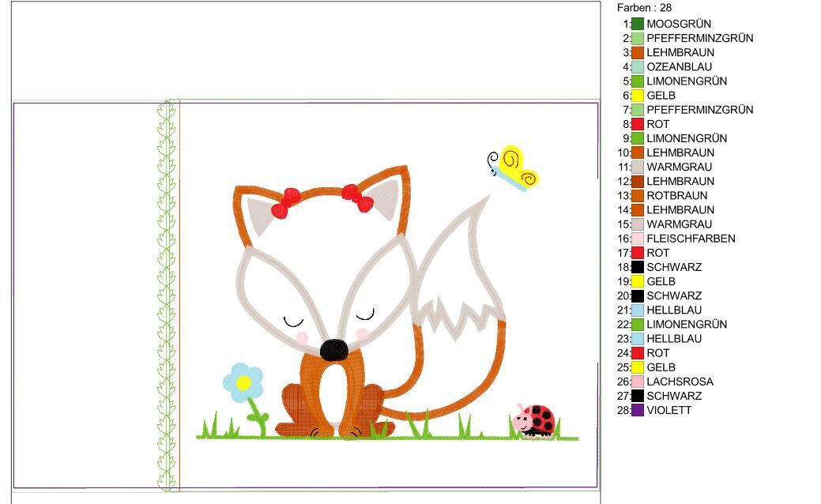Select the WARMGRAU label at number 11
This screenshot has width=821, height=504.
click(x=679, y=167)
